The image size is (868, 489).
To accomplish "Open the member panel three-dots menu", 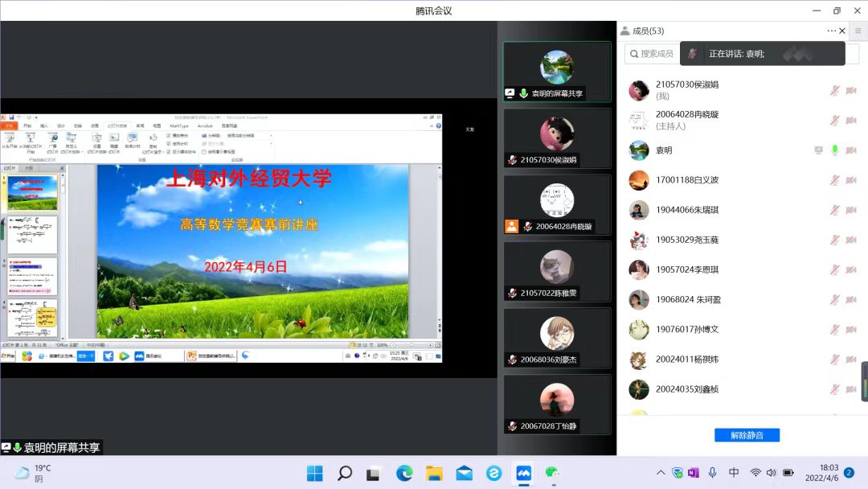I will coord(831,31).
